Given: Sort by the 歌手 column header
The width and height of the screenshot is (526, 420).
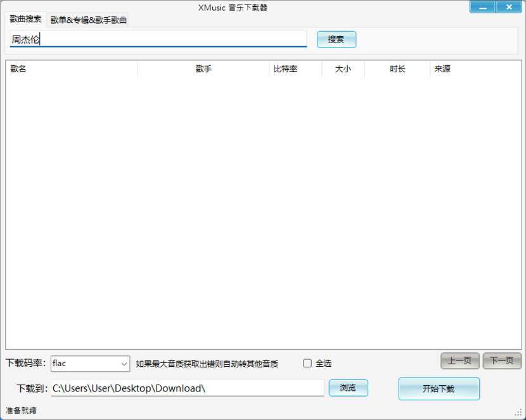Looking at the screenshot, I should pos(203,68).
